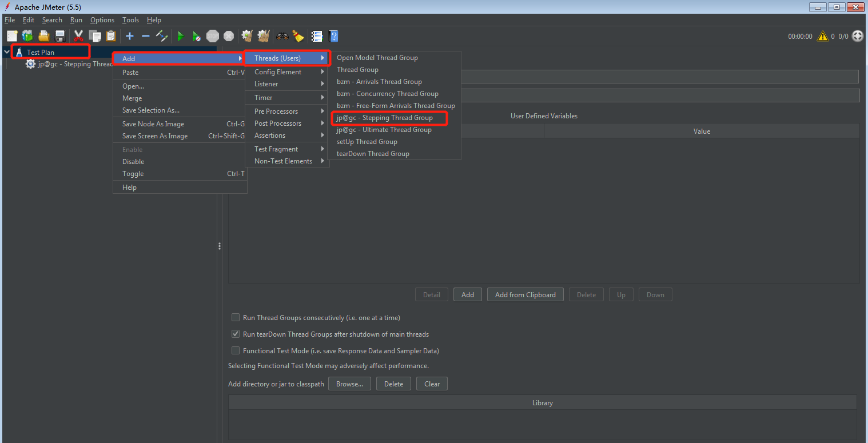Viewport: 868px width, 443px height.
Task: Click the Toggle enable/disable toolbar icon
Action: pyautogui.click(x=162, y=36)
